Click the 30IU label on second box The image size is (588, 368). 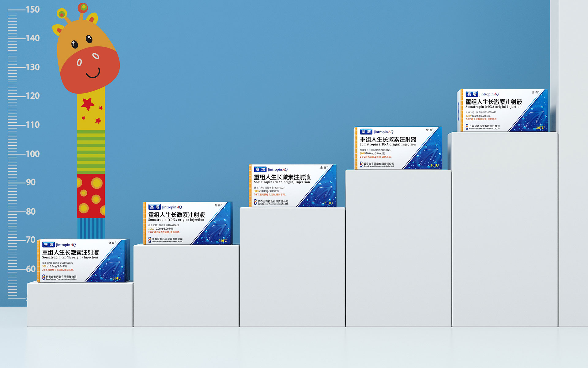223,241
